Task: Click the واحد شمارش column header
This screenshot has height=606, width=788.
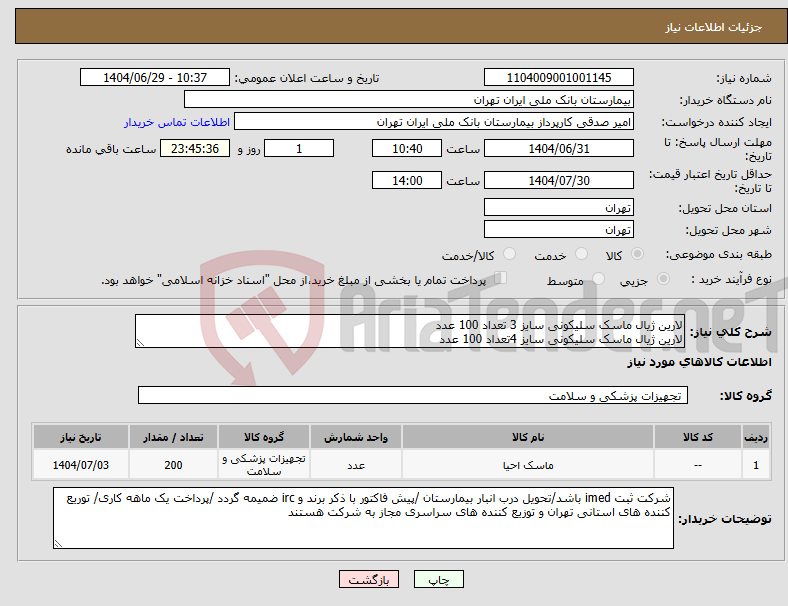Action: 356,437
